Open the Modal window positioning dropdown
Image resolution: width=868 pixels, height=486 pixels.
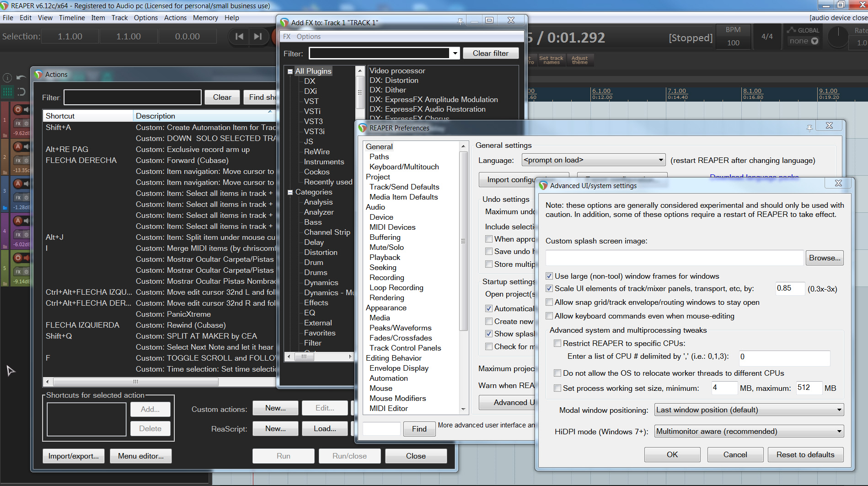749,410
